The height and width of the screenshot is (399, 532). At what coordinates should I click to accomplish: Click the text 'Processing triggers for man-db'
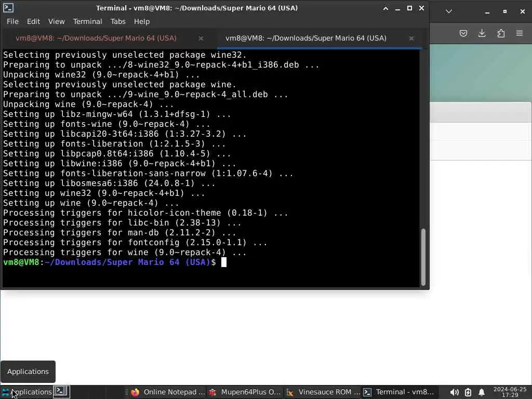(81, 233)
